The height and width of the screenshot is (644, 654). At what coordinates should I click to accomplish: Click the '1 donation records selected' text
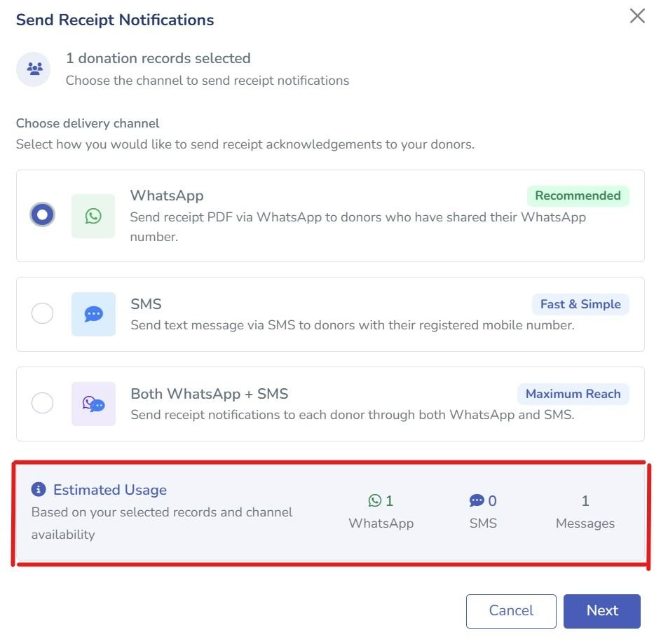click(158, 58)
